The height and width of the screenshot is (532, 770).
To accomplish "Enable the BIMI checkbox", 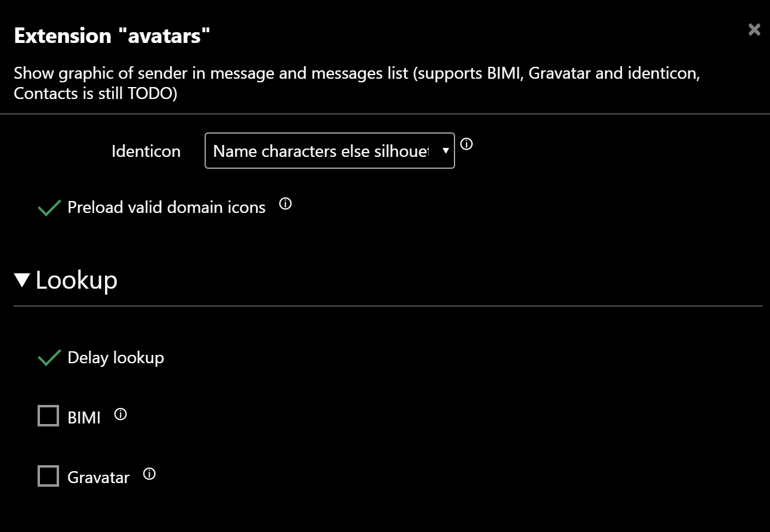I will [48, 416].
